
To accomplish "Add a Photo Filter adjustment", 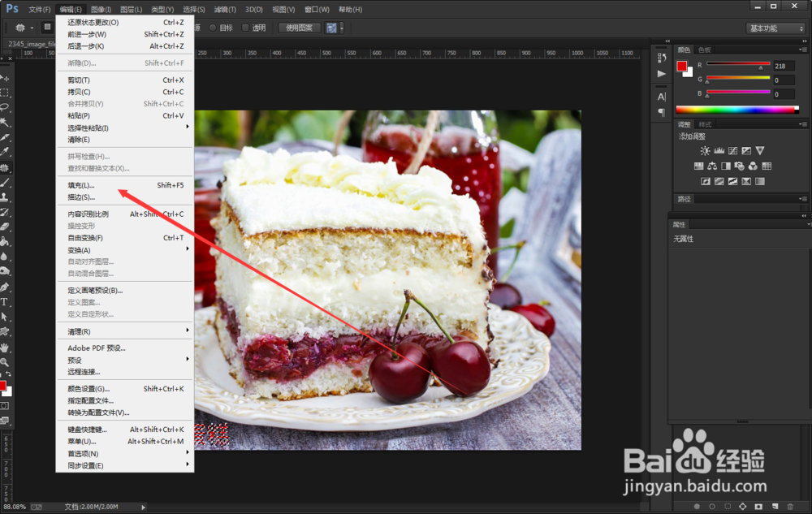I will (x=739, y=166).
